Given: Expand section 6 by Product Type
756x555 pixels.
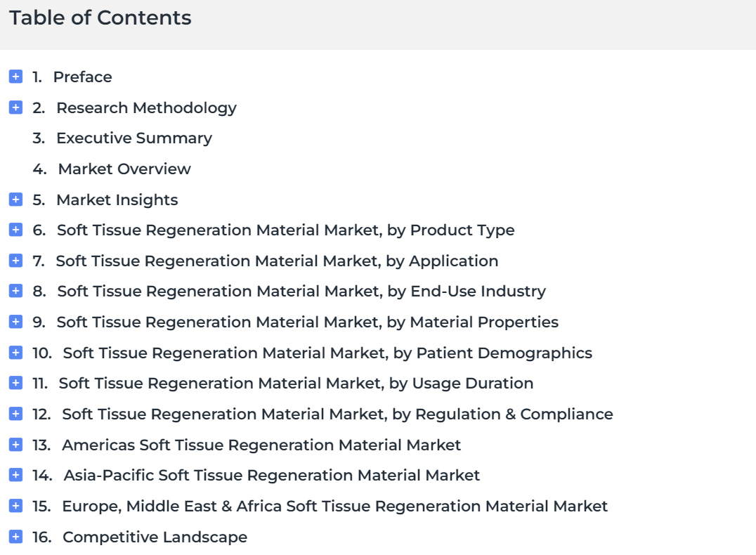Looking at the screenshot, I should [16, 230].
